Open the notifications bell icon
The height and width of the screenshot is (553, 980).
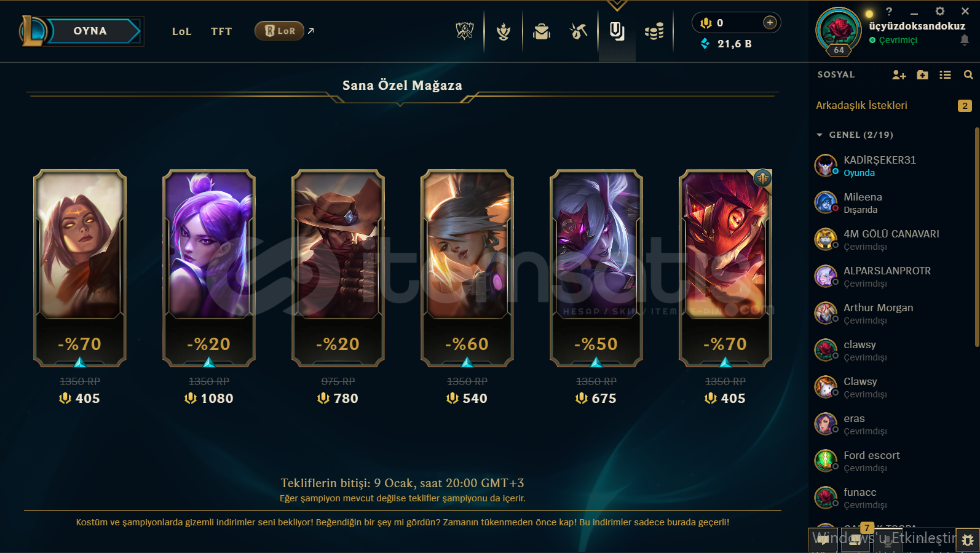pos(964,40)
